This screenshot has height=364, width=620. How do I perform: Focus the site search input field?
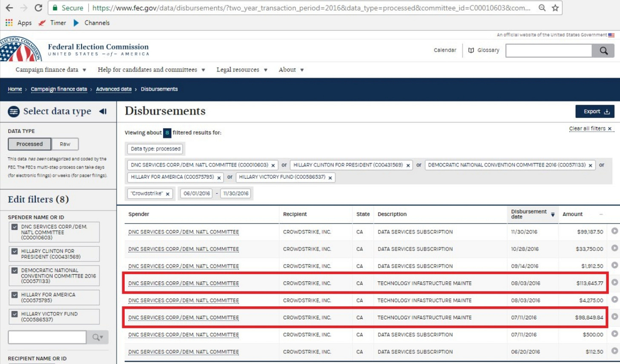point(548,51)
